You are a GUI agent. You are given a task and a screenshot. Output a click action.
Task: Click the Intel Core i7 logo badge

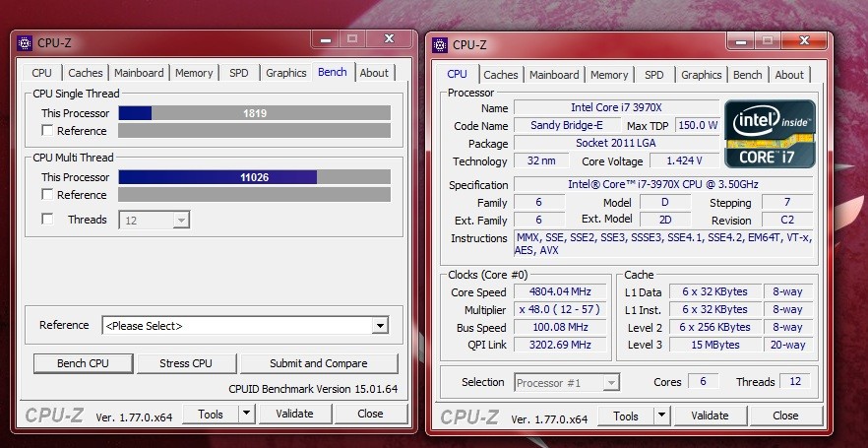point(770,134)
